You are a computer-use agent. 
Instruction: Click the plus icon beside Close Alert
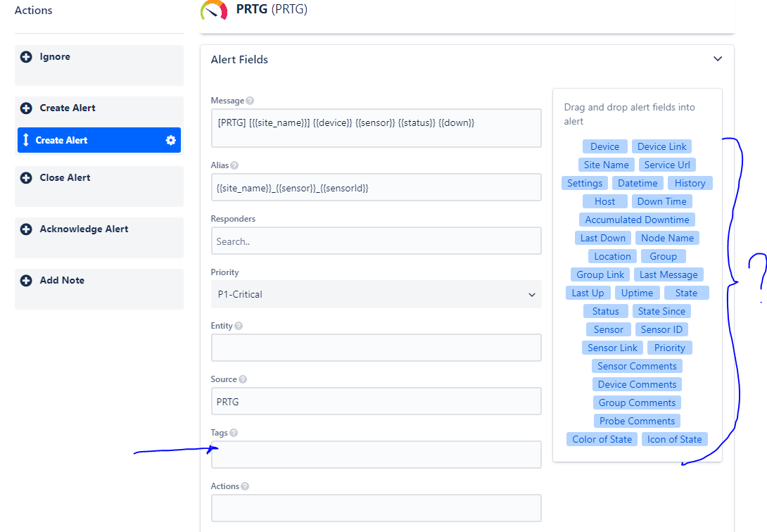point(27,178)
